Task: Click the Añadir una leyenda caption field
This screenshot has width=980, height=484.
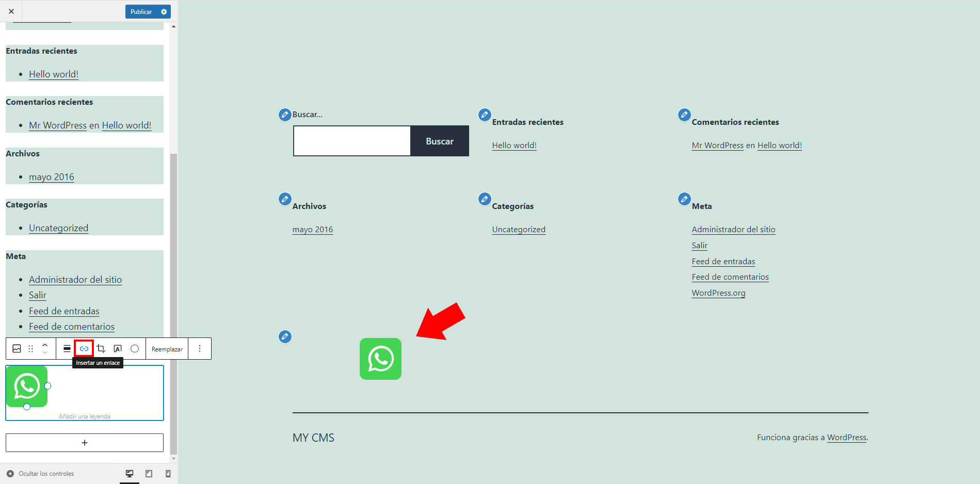Action: [x=85, y=416]
